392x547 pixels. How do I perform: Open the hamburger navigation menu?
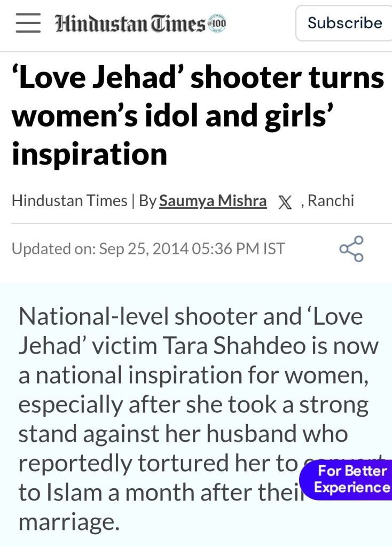pos(28,24)
